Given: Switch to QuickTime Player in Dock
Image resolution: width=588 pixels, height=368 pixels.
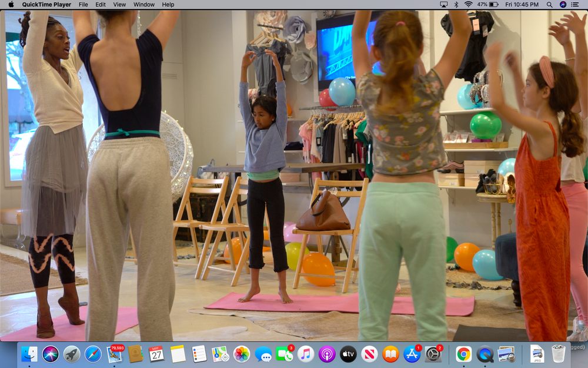Looking at the screenshot, I should 485,354.
